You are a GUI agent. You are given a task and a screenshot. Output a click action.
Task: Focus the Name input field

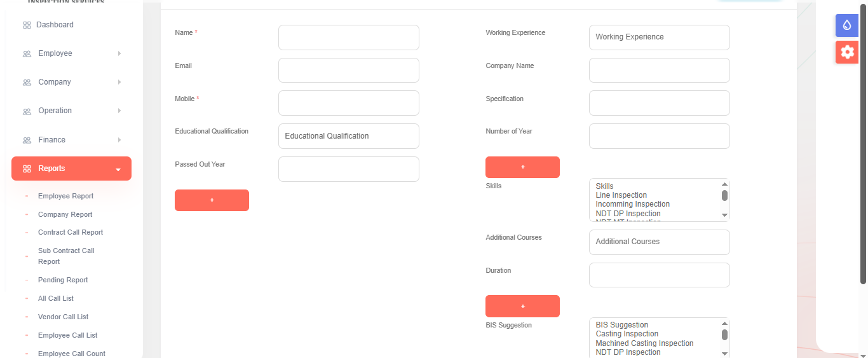click(348, 38)
